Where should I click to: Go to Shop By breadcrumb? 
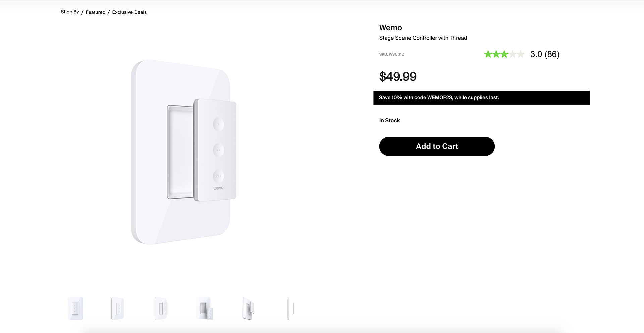click(x=70, y=12)
